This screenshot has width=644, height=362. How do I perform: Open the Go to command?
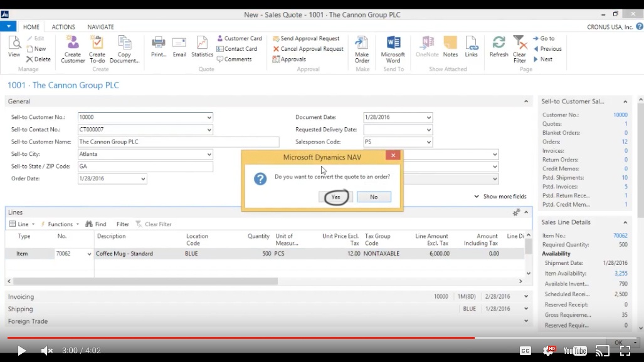tap(544, 38)
